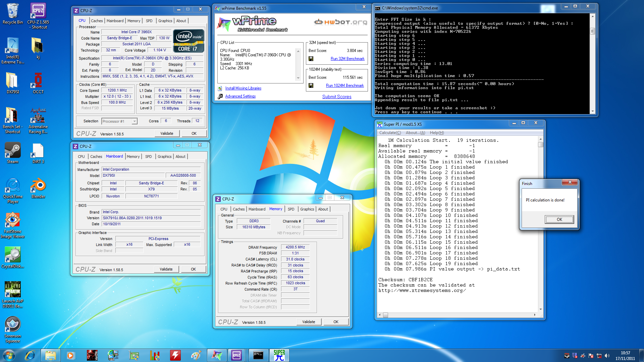The image size is (644, 362).
Task: Click the Advanced Settings link in wPrime
Action: (x=240, y=96)
